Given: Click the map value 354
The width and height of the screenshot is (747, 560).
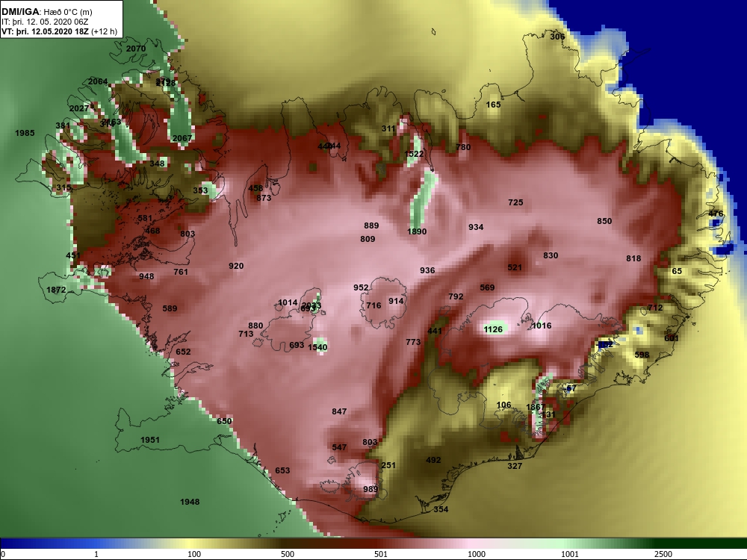Looking at the screenshot, I should click(x=441, y=509).
